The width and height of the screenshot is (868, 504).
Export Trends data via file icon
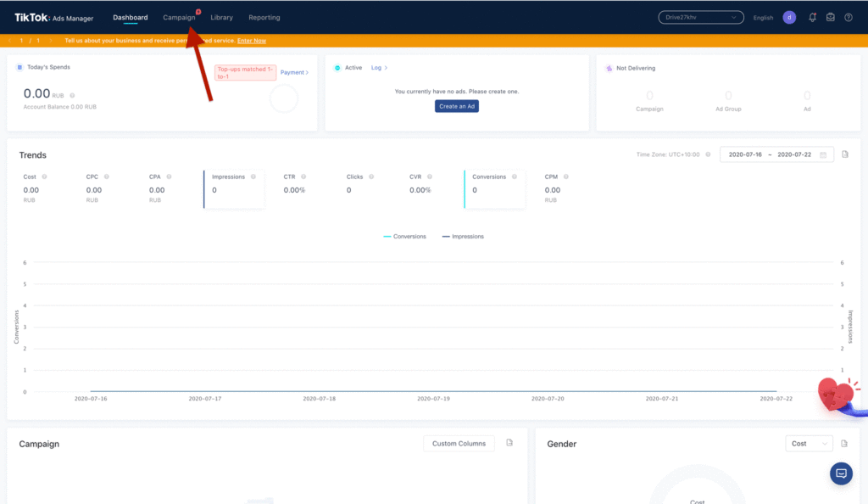coord(845,154)
